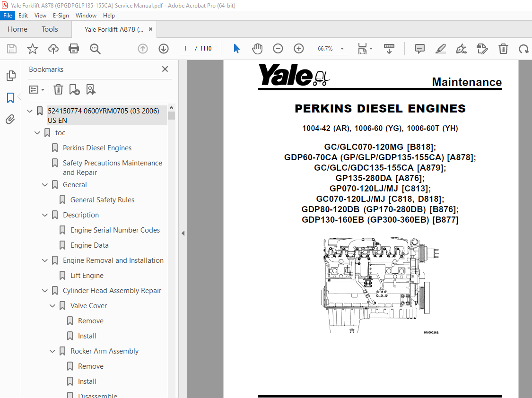Collapse the toc bookmark
Image resolution: width=532 pixels, height=398 pixels.
pyautogui.click(x=37, y=133)
